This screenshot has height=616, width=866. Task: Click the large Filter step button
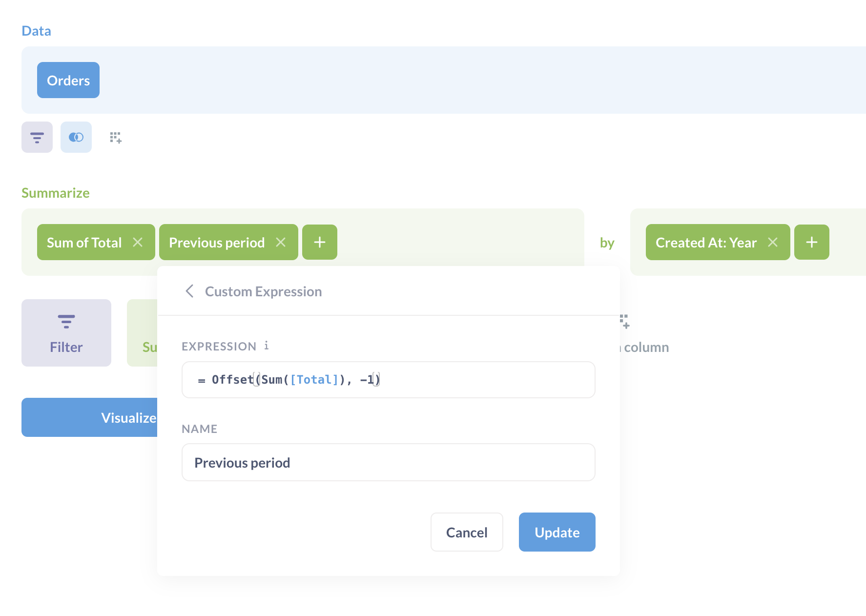pos(66,333)
